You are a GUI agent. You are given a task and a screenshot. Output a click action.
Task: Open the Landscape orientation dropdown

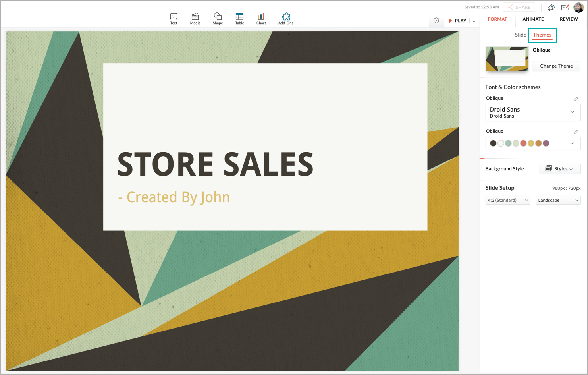pos(558,200)
